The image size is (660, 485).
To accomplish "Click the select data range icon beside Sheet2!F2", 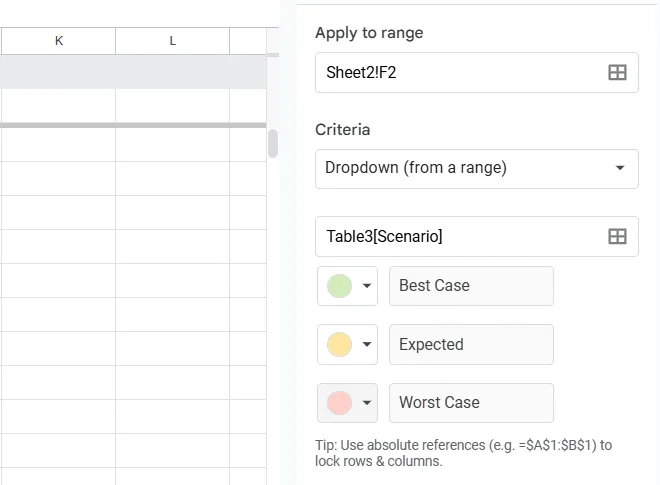I will click(617, 72).
